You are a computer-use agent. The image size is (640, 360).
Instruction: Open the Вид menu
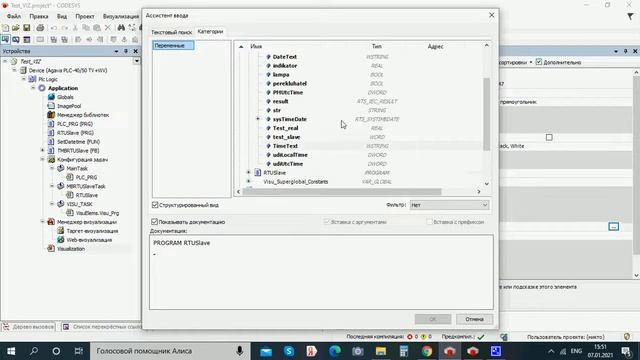tap(62, 16)
